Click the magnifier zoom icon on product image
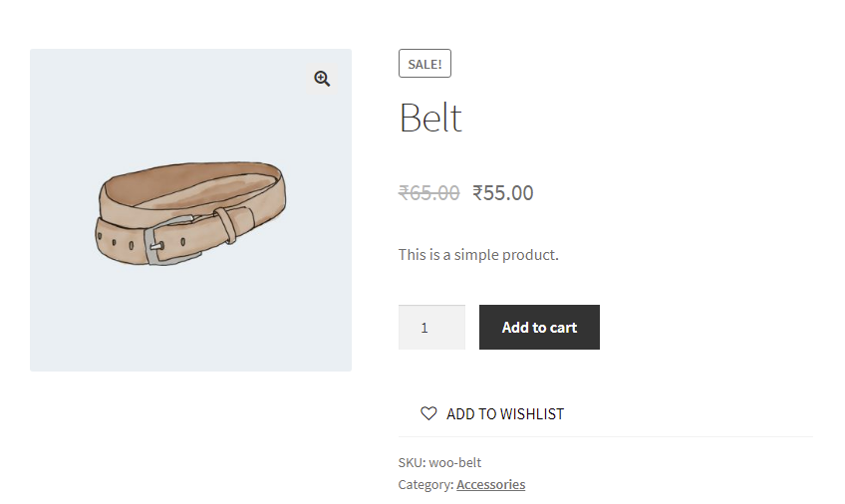Viewport: 845px width, 504px height. [322, 79]
